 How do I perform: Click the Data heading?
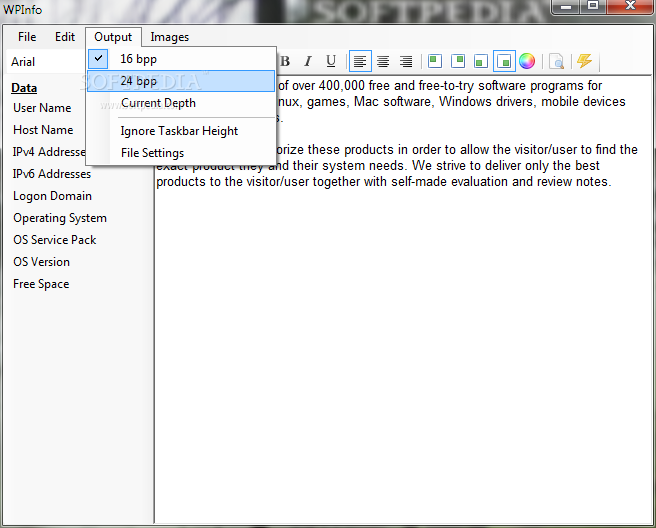click(24, 88)
